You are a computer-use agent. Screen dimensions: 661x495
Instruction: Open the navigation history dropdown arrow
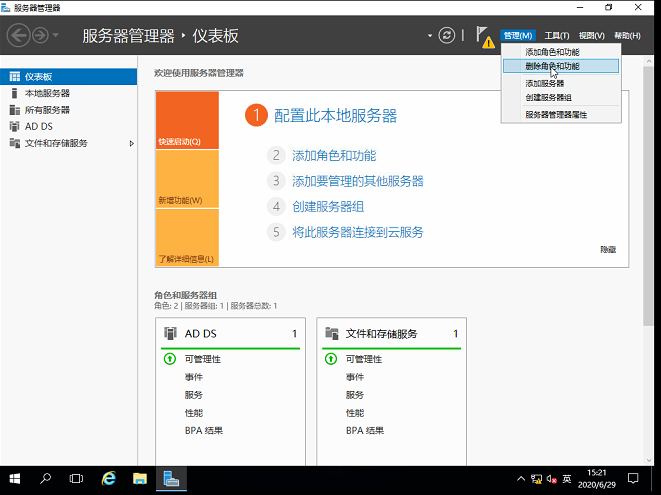click(56, 35)
